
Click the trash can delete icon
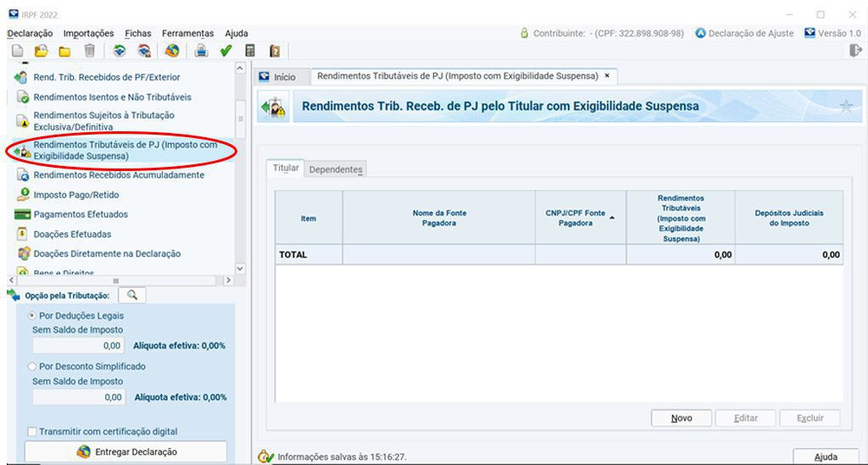(90, 52)
